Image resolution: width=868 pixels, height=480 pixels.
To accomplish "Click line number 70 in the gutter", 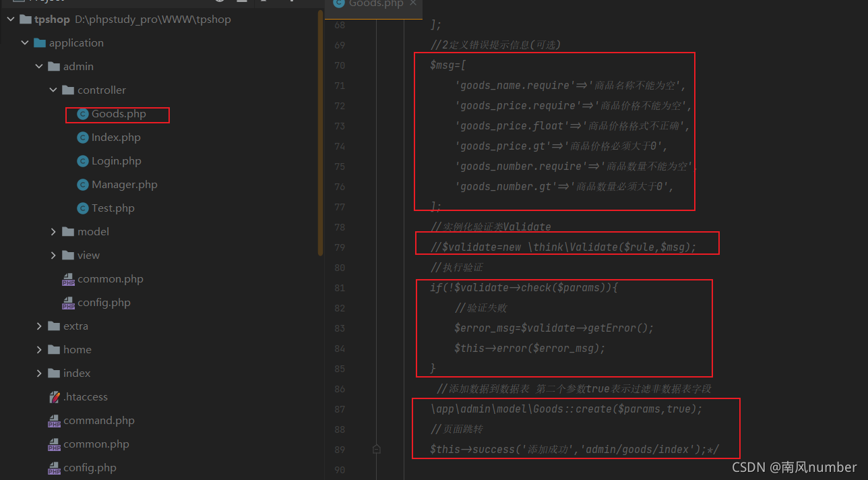I will click(339, 65).
